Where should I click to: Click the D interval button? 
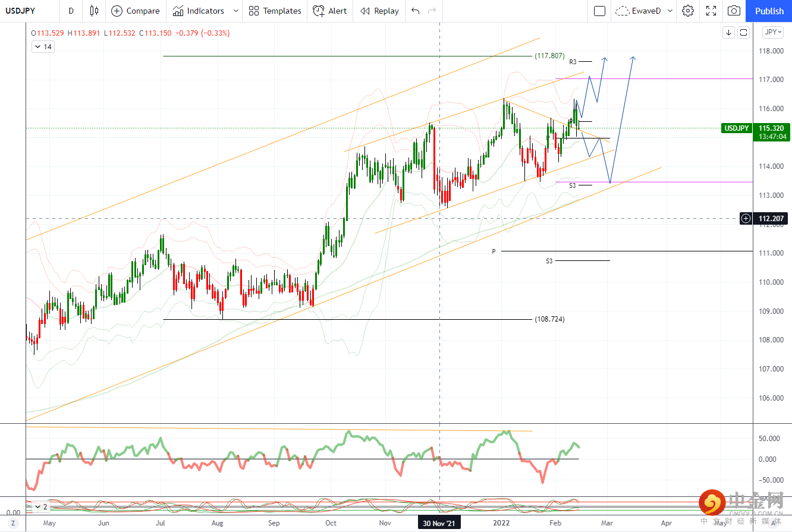(x=71, y=11)
